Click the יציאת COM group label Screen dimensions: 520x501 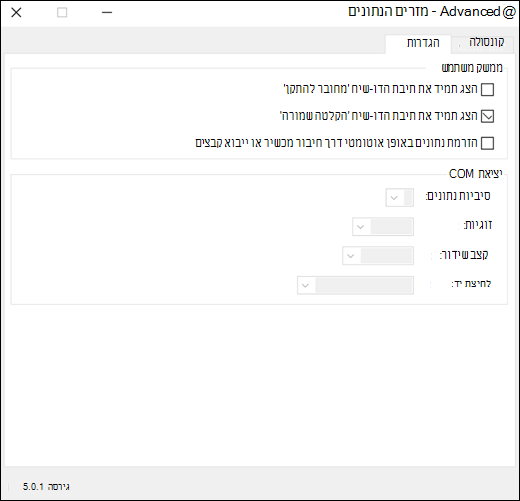[476, 174]
